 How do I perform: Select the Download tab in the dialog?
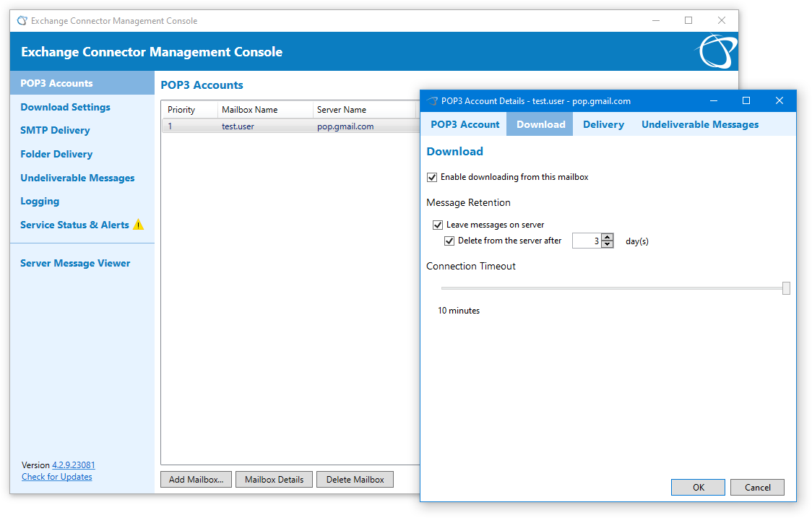coord(540,124)
